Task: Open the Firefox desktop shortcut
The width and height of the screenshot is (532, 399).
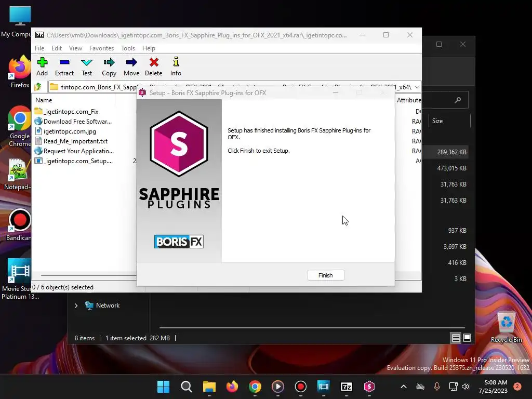Action: tap(20, 72)
